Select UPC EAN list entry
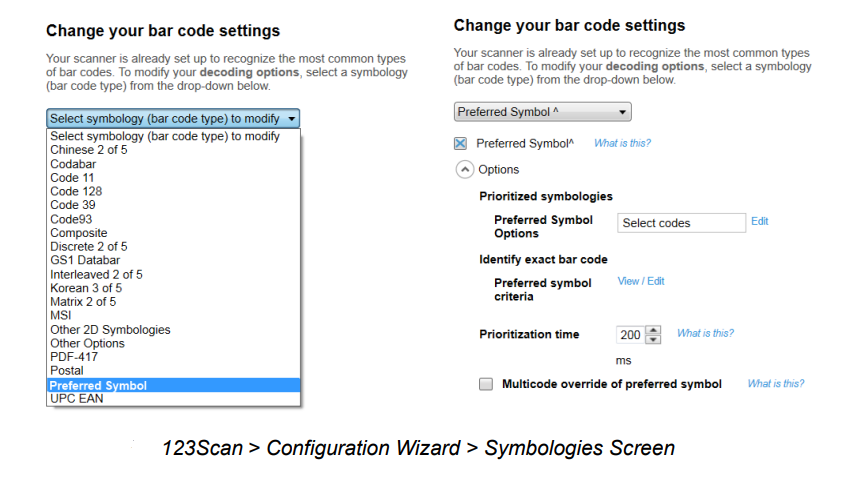This screenshot has width=844, height=482. [76, 399]
